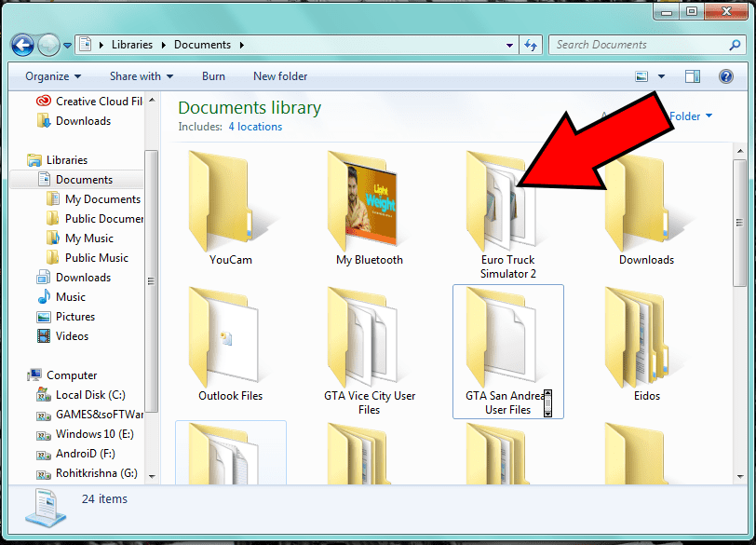
Task: Click the Documents library icon in details pane
Action: [x=46, y=508]
